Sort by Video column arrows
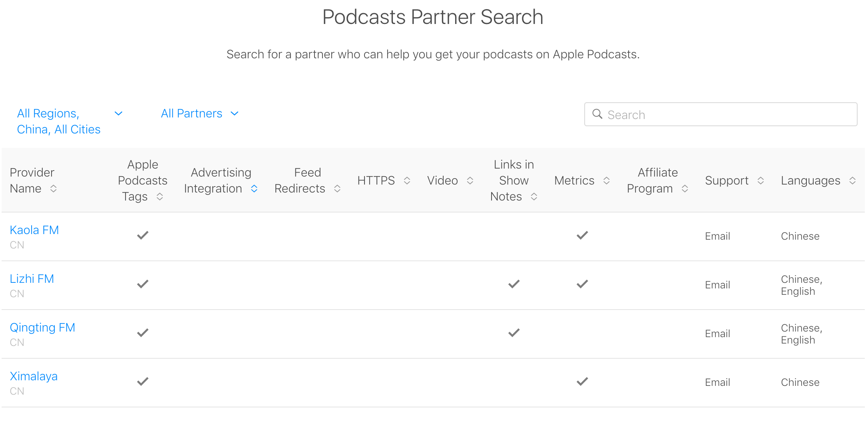This screenshot has width=868, height=433. click(470, 181)
